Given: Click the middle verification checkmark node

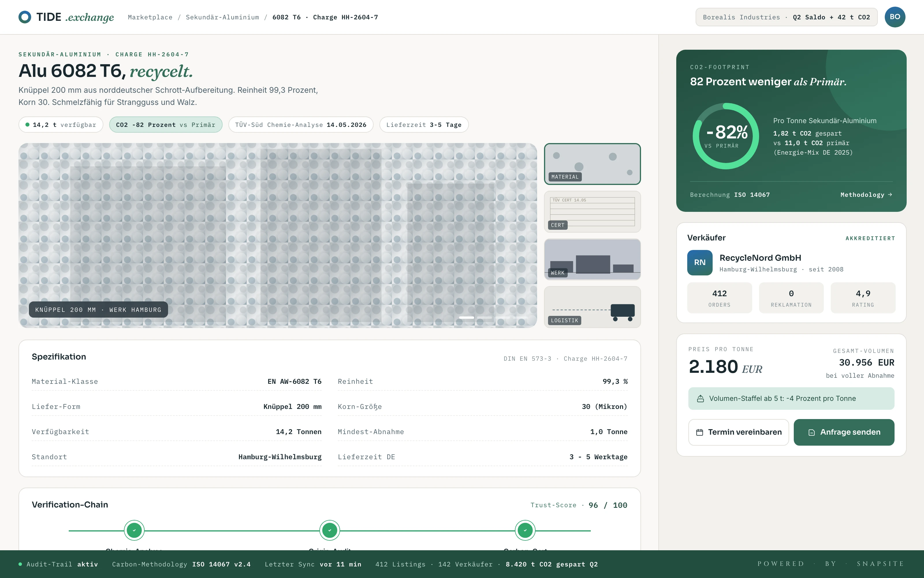Looking at the screenshot, I should coord(329,530).
